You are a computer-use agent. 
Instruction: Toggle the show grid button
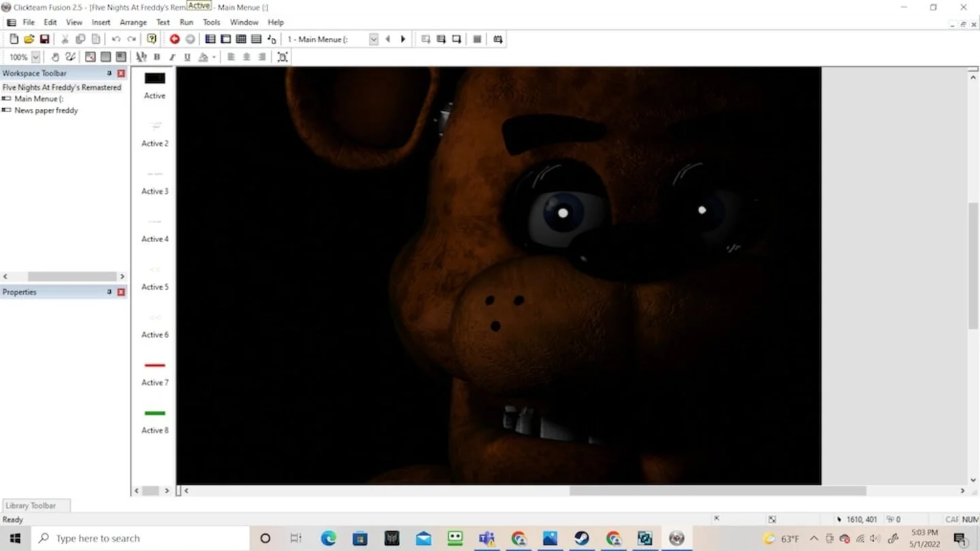pos(105,57)
